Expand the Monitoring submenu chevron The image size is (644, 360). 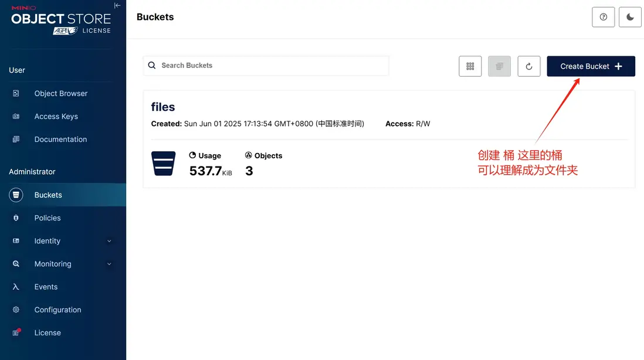click(x=109, y=264)
